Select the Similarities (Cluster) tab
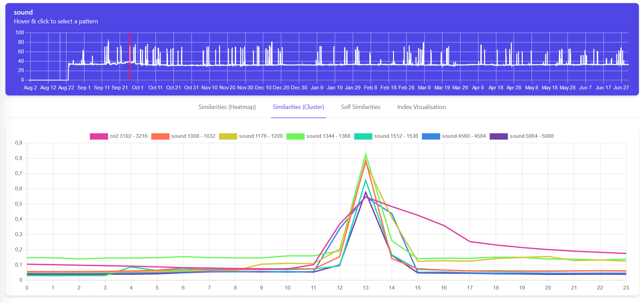Viewport: 644px width, 303px height. (298, 107)
